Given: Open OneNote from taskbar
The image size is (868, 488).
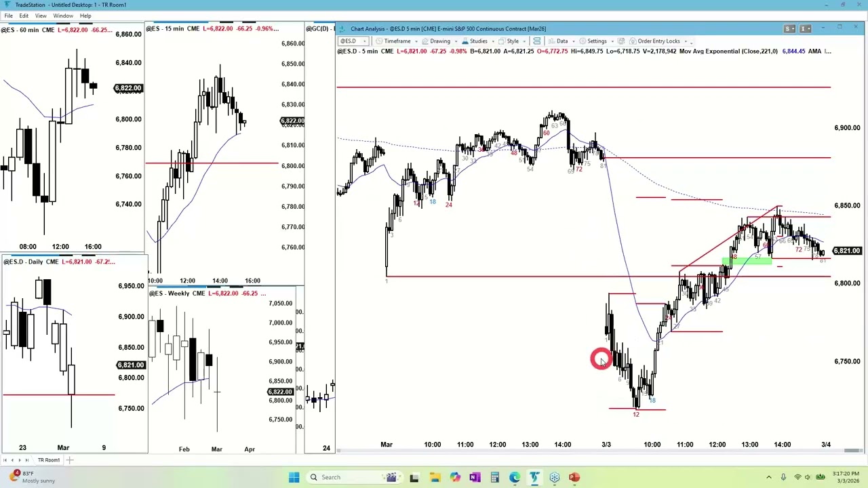Looking at the screenshot, I should click(475, 477).
